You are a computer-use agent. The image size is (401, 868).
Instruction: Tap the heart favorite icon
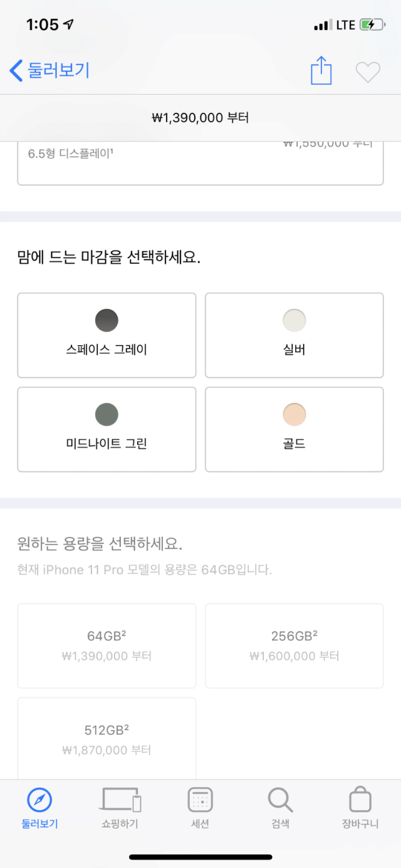[368, 71]
